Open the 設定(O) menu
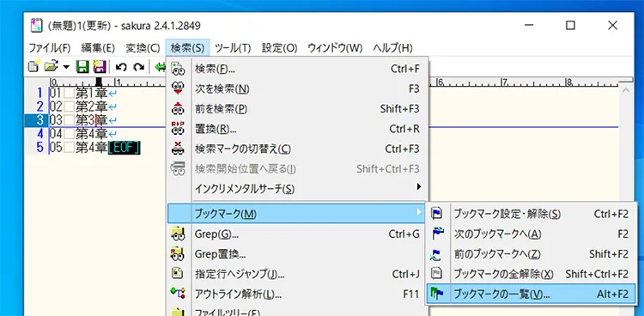Viewport: 644px width, 316px height. tap(279, 48)
